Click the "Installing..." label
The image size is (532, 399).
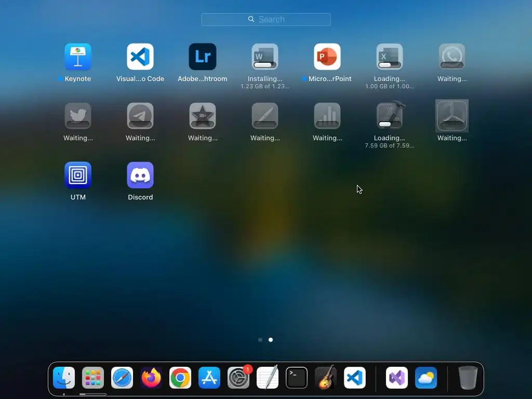tap(265, 79)
